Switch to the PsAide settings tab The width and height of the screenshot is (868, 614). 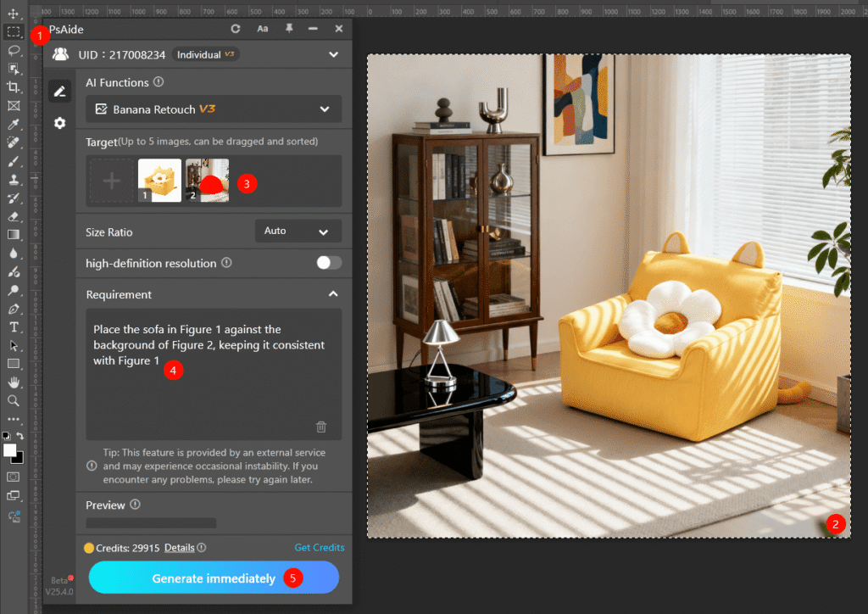pos(59,122)
